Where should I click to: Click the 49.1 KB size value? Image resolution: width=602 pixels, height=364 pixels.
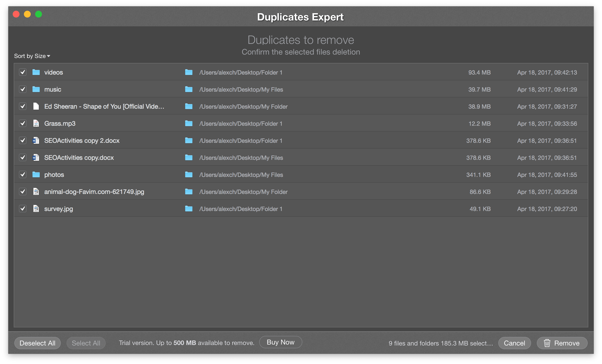pos(480,209)
